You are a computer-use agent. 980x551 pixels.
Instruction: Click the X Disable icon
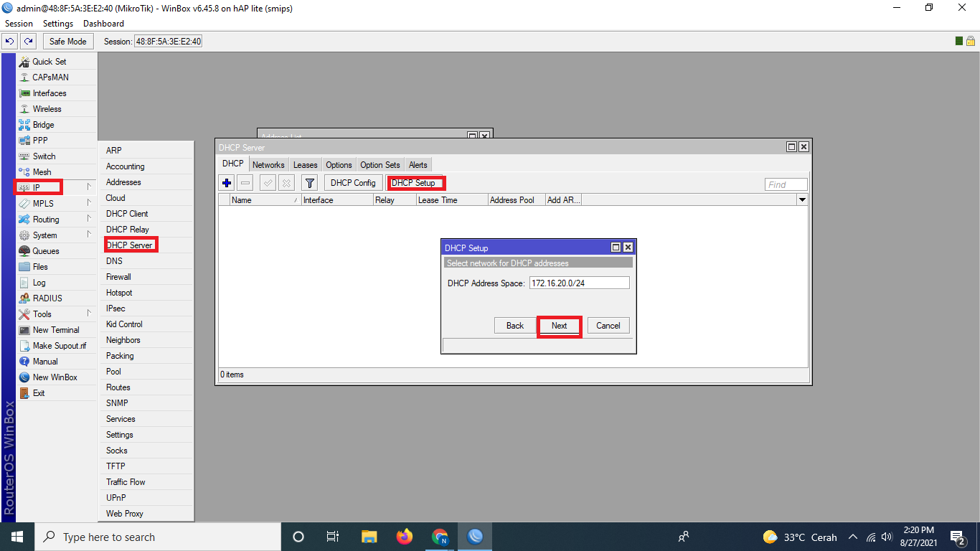(286, 183)
